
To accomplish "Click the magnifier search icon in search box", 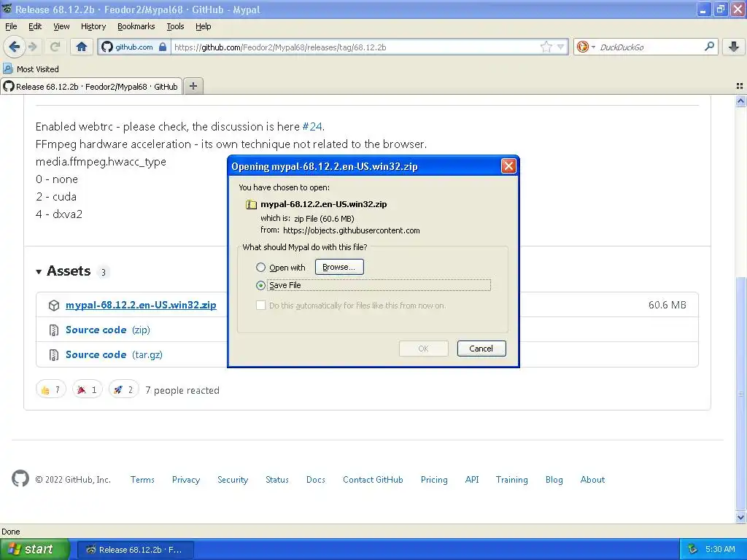I will [709, 46].
